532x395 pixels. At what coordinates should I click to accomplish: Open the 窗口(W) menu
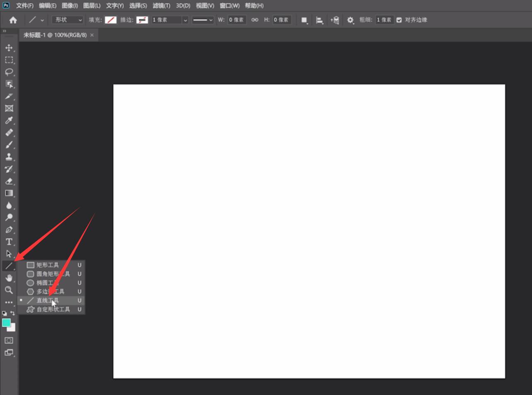(x=230, y=5)
